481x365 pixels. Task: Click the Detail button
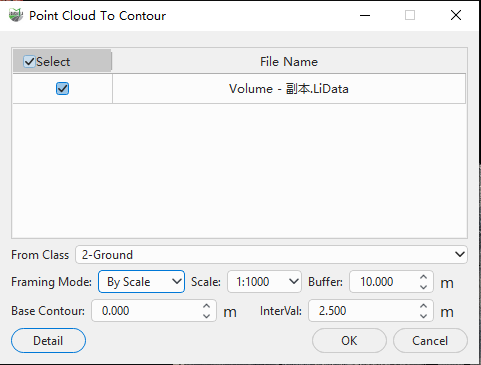pos(48,341)
